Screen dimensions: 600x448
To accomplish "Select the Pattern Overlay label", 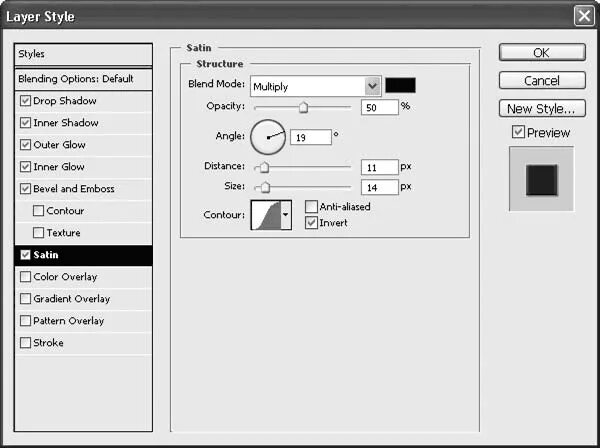I will pyautogui.click(x=68, y=321).
